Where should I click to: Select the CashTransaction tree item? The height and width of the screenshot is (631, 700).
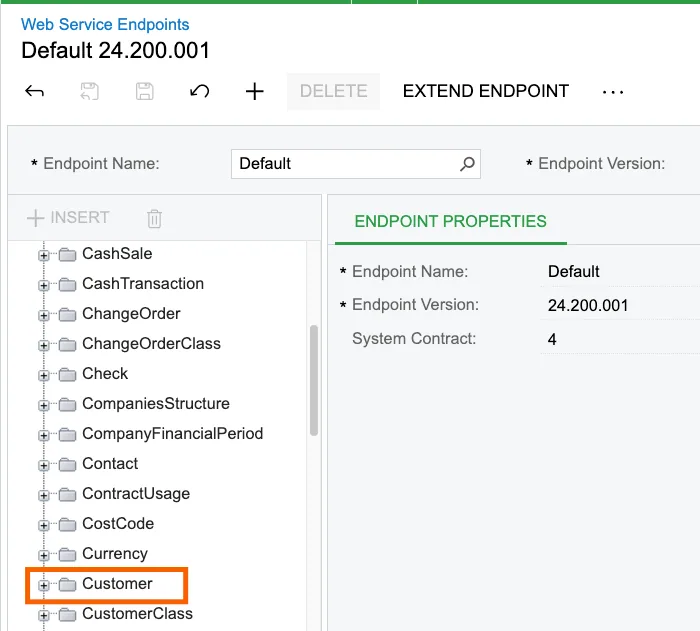143,284
